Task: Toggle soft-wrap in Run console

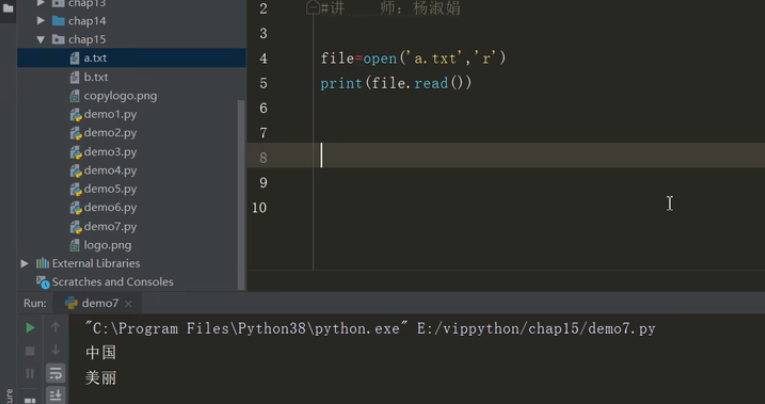Action: coord(55,374)
